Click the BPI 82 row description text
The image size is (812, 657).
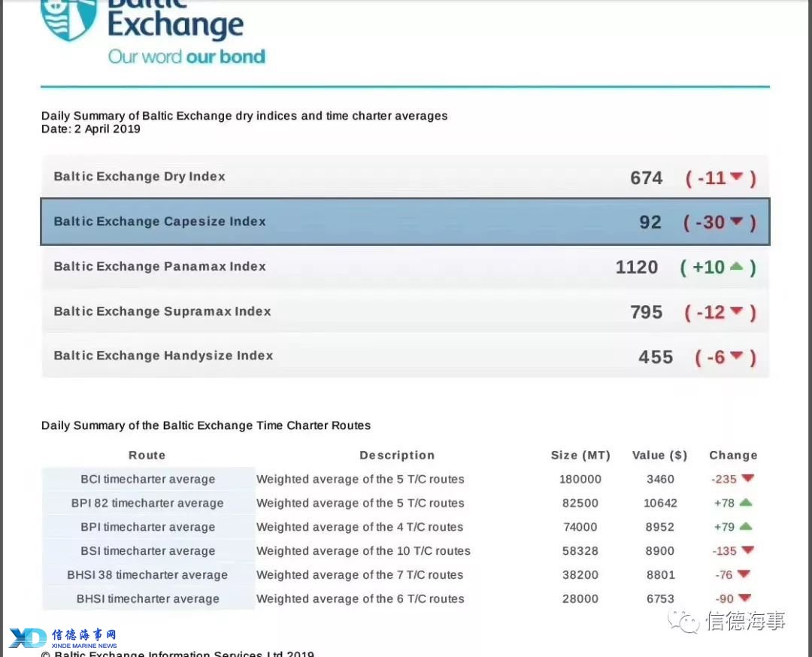(360, 503)
